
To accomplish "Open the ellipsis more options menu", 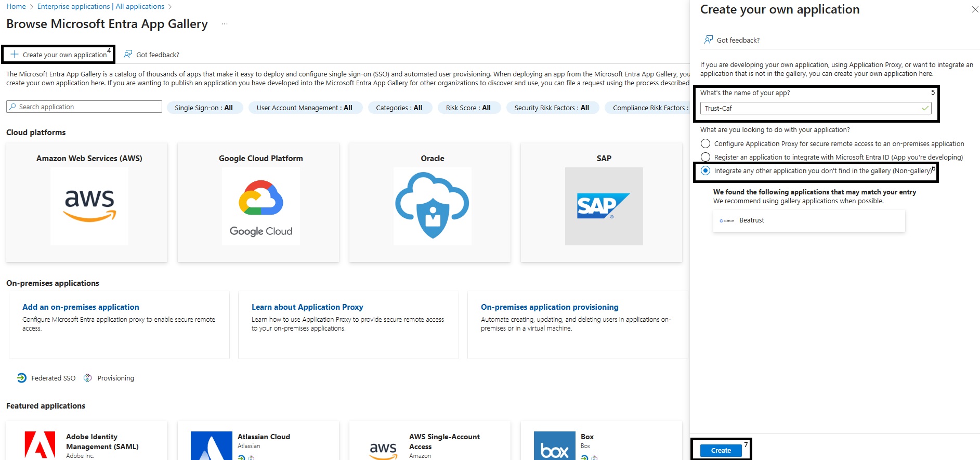I will (x=225, y=24).
